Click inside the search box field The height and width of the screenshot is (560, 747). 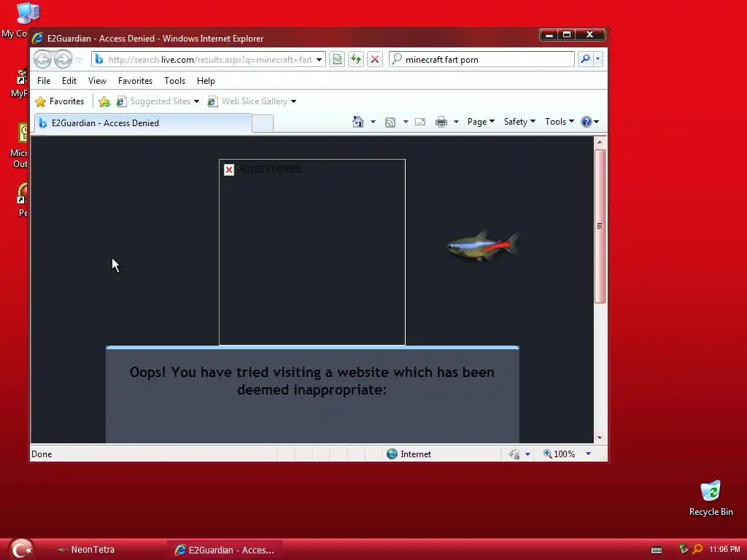pos(481,60)
